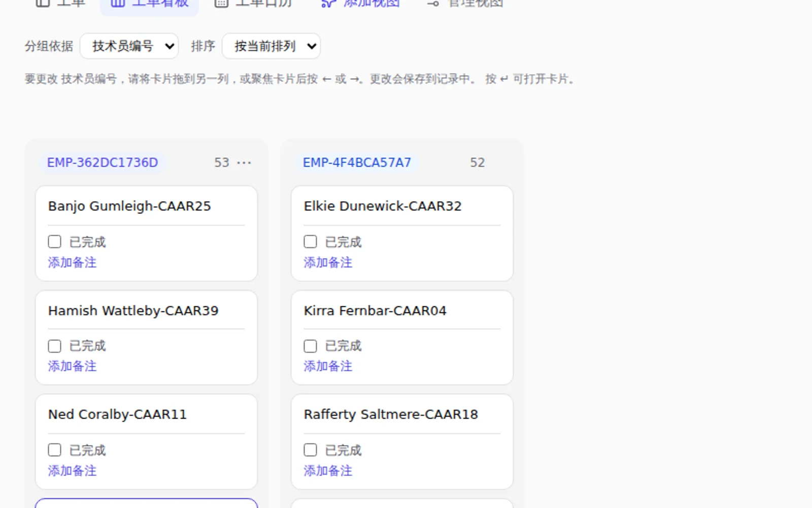Mark Ned Coralby-CAAR11 as 已完成
The height and width of the screenshot is (508, 812).
click(x=54, y=450)
